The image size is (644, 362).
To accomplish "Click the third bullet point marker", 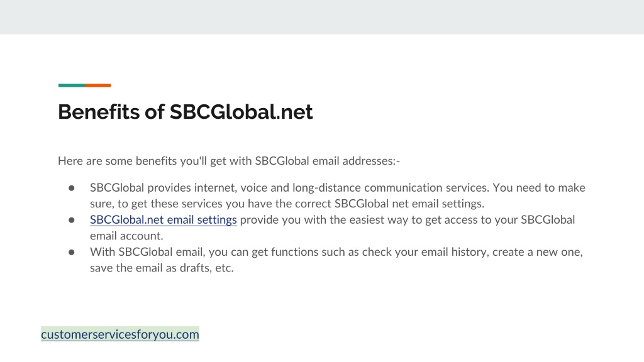I will point(72,252).
